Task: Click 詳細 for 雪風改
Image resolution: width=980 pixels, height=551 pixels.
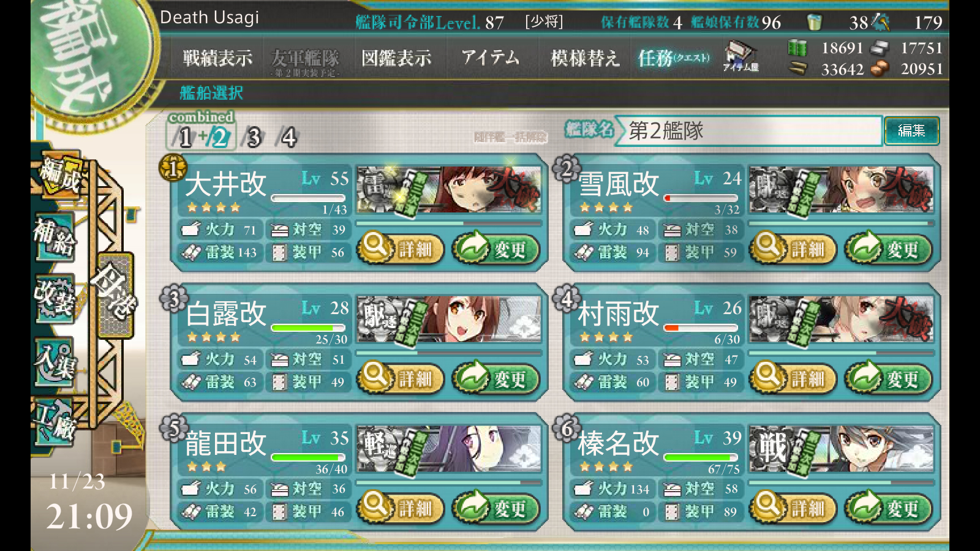Action: (793, 249)
